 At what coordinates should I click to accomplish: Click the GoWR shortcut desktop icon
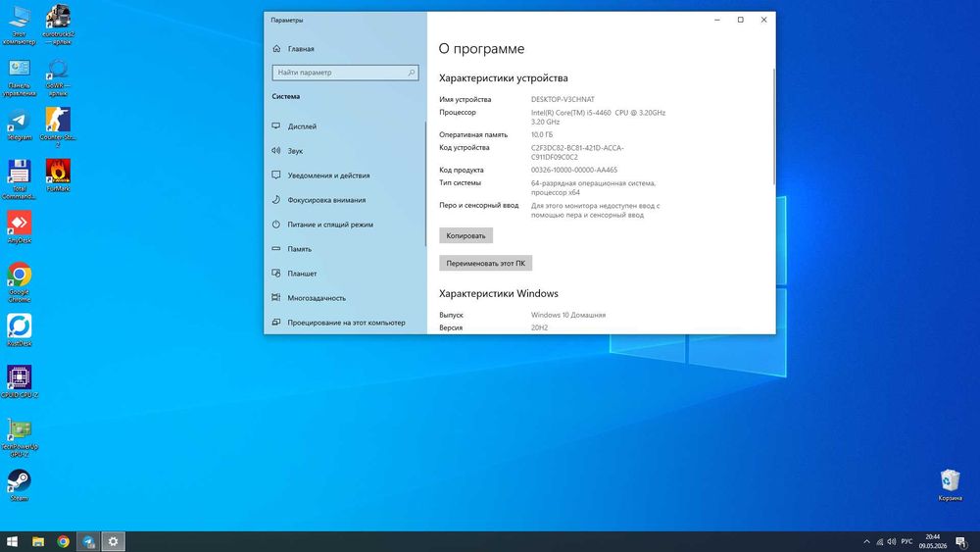coord(58,77)
